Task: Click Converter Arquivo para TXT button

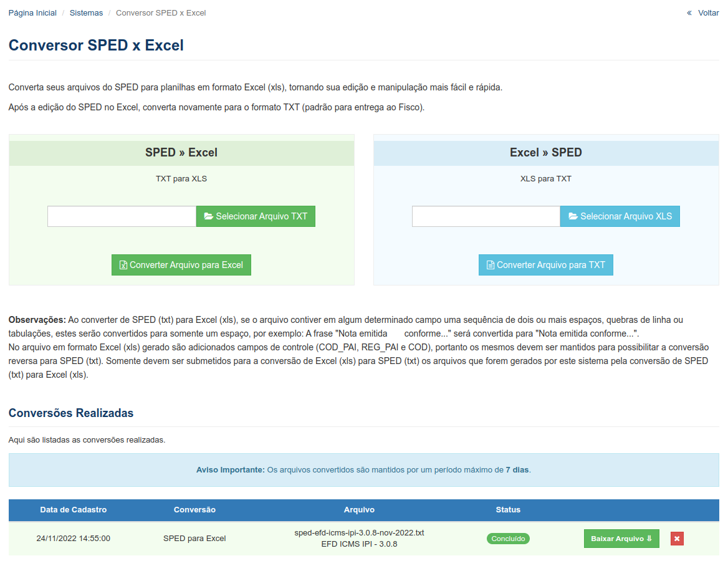Action: point(546,265)
